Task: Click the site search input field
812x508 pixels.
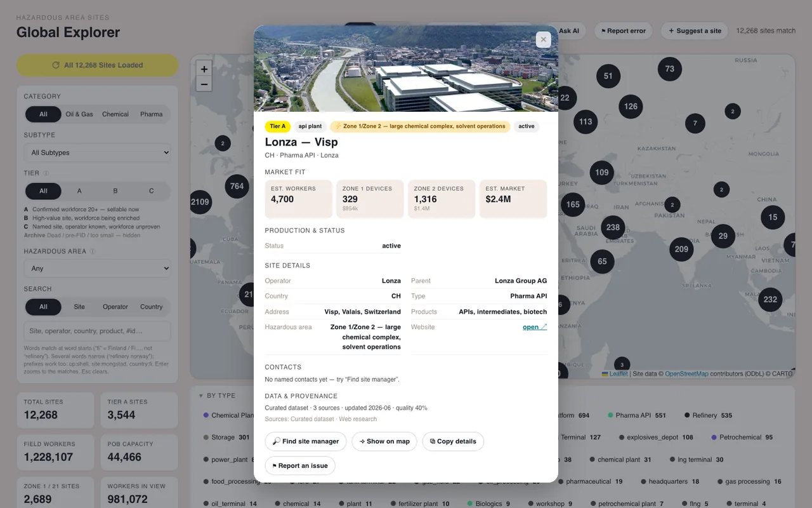Action: pos(97,331)
